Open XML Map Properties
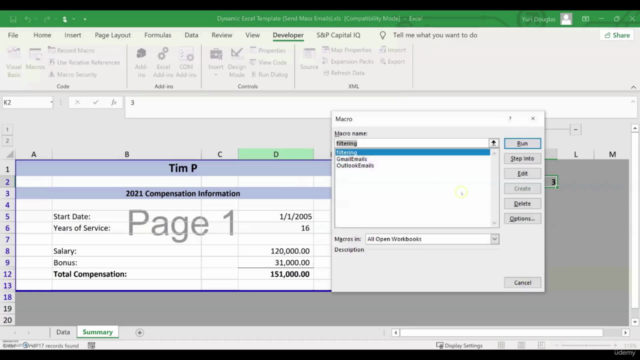This screenshot has width=640, height=360. click(x=347, y=50)
